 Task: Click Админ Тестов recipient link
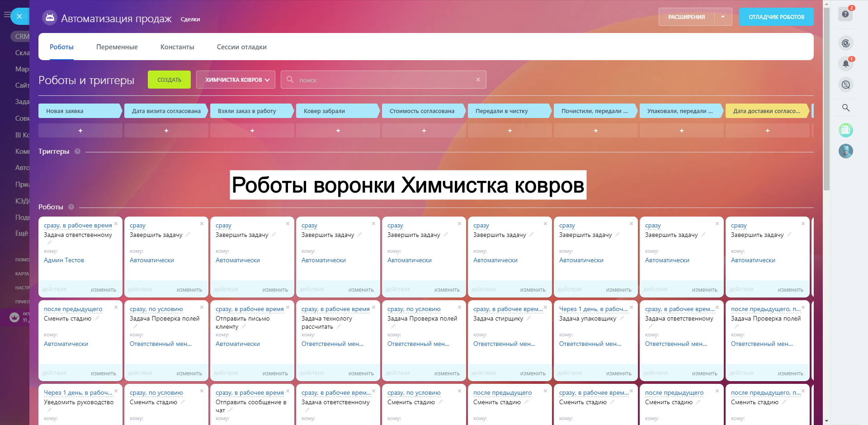(x=64, y=260)
